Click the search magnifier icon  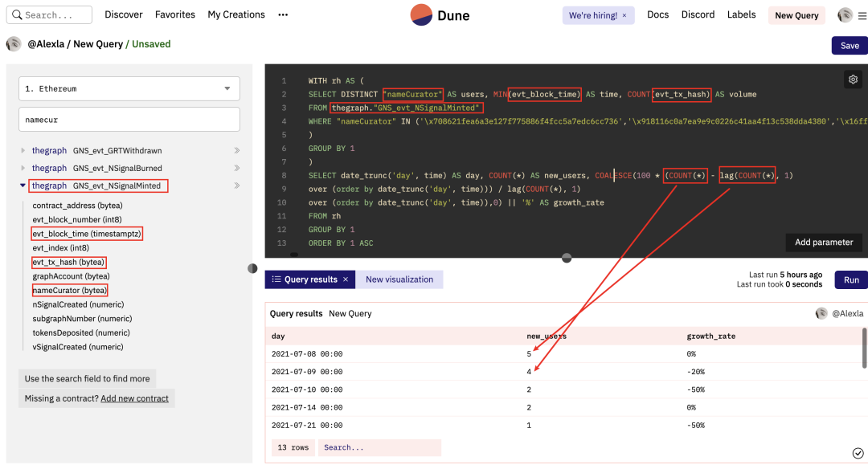pos(17,15)
